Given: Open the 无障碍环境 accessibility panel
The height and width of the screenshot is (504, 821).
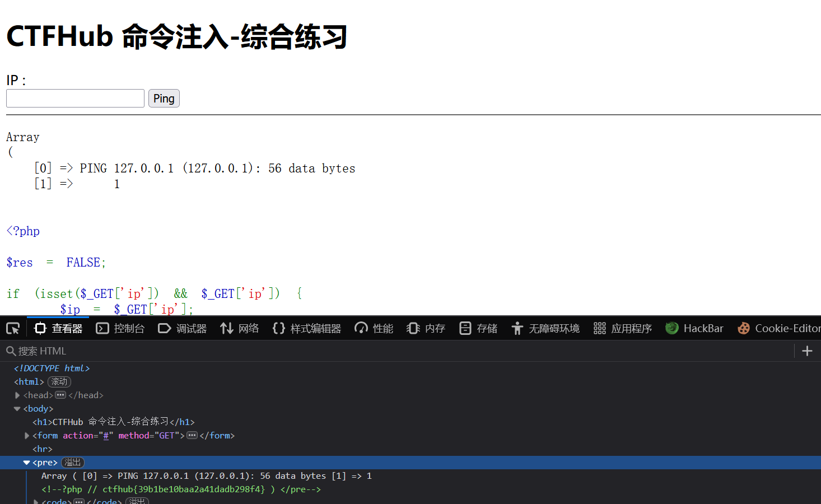Looking at the screenshot, I should point(545,328).
